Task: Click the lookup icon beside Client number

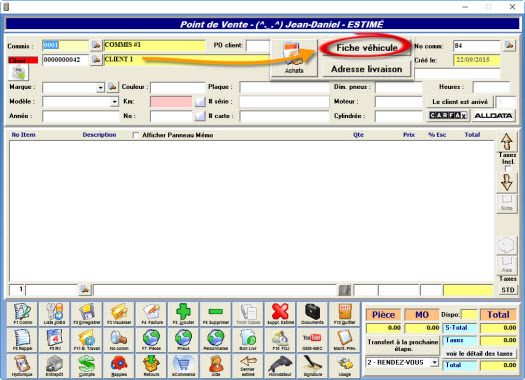Action: 96,60
